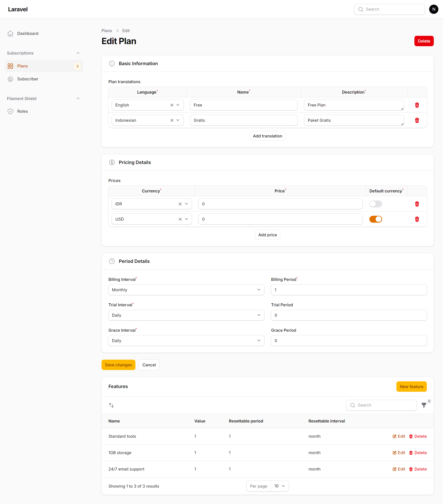This screenshot has height=504, width=443.
Task: Edit the Free name field
Action: (244, 105)
